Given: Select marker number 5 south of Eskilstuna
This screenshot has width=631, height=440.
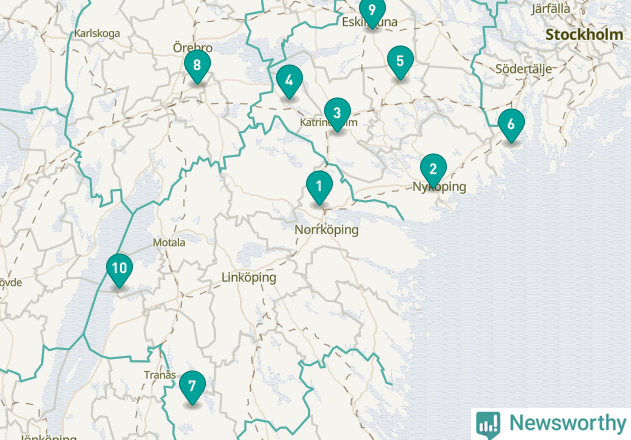Looking at the screenshot, I should click(400, 62).
